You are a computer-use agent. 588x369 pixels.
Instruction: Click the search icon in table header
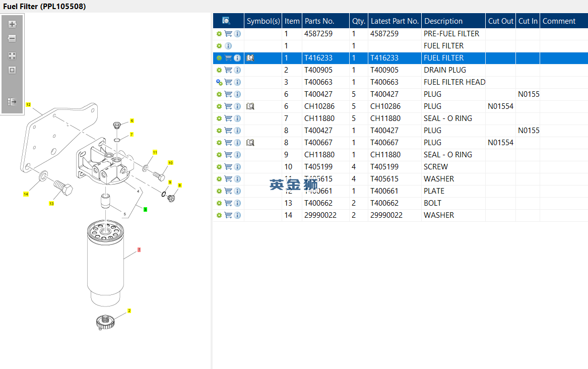(226, 21)
